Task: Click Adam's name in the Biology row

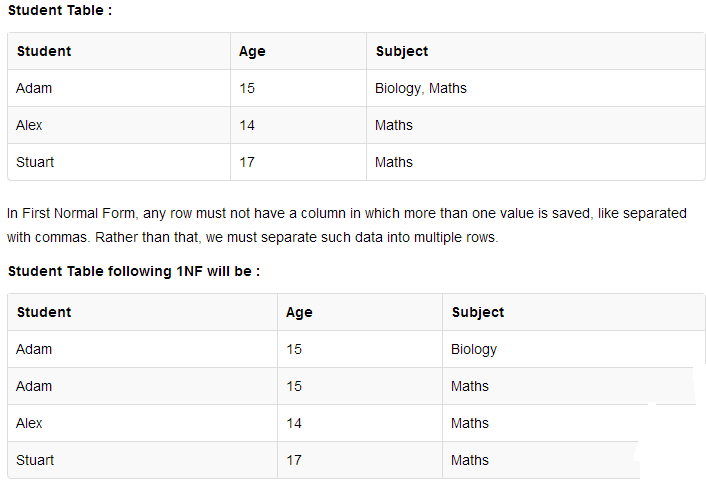Action: point(34,349)
